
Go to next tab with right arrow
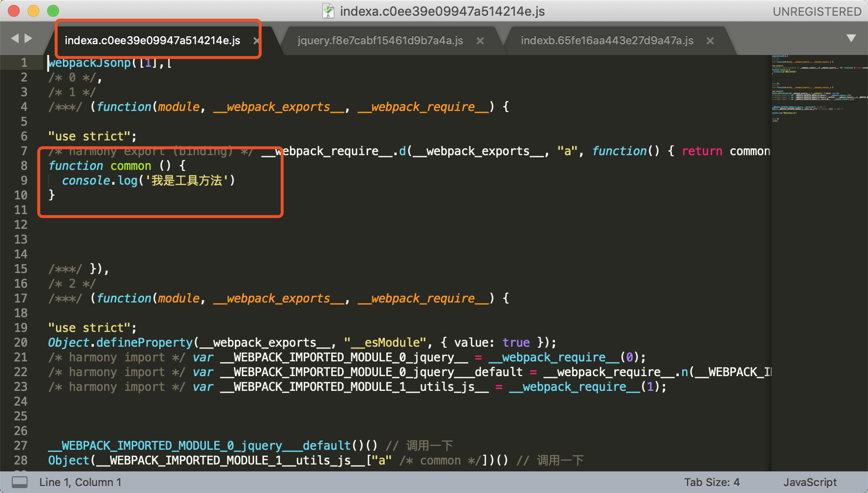(29, 38)
